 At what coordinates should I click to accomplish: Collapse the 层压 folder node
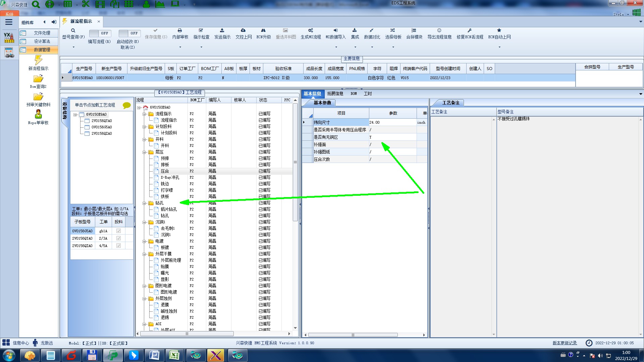click(x=144, y=152)
